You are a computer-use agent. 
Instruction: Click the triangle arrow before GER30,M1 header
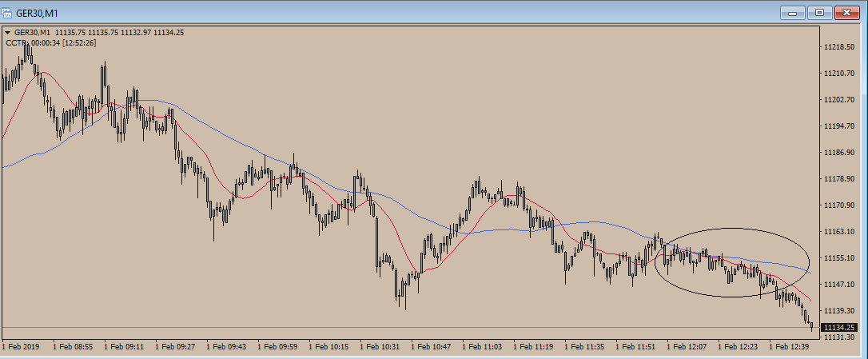[x=7, y=33]
